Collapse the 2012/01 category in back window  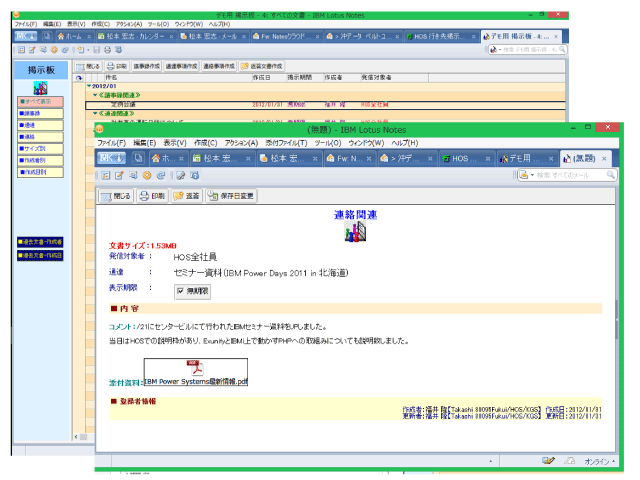(89, 86)
